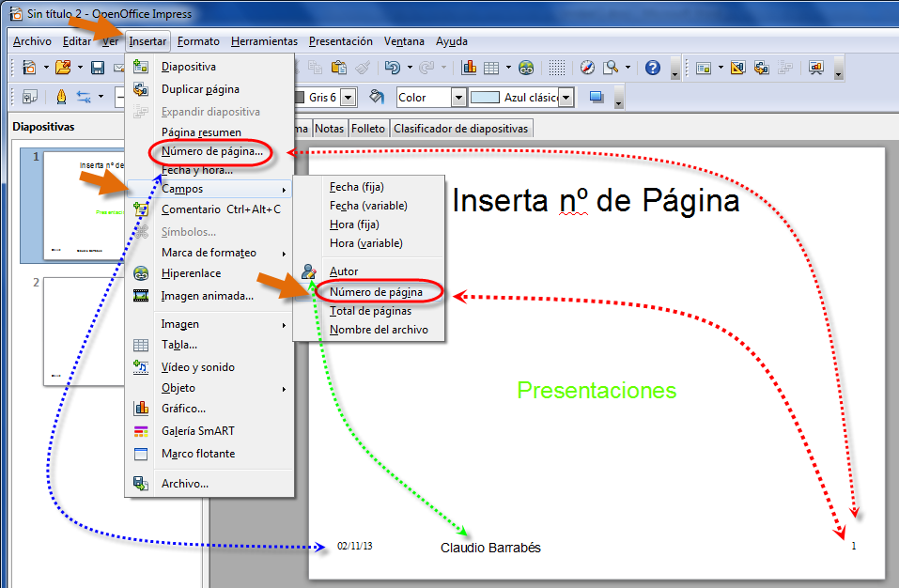This screenshot has height=588, width=899.
Task: Insert a new Diapositiva from menu
Action: pyautogui.click(x=189, y=67)
